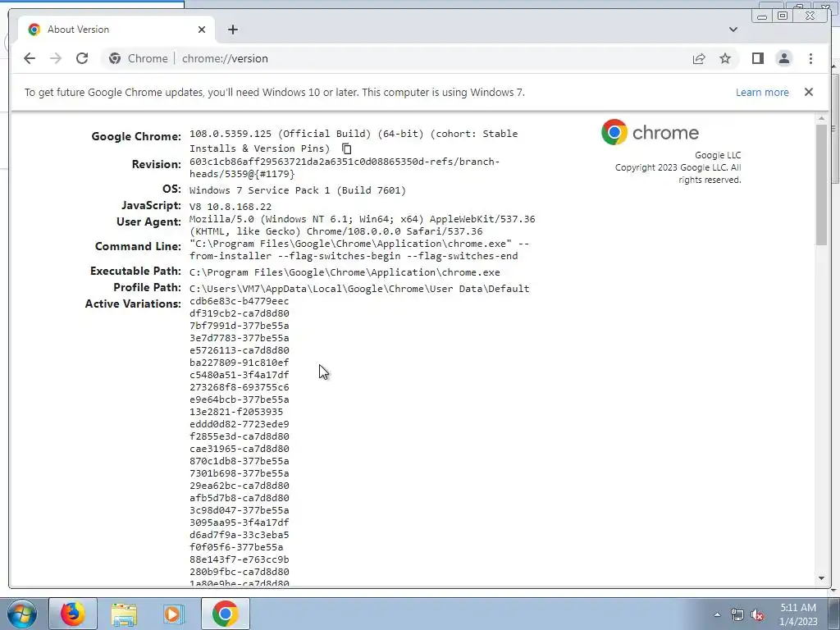The height and width of the screenshot is (630, 840).
Task: Click Learn more about Windows updates
Action: pyautogui.click(x=762, y=92)
